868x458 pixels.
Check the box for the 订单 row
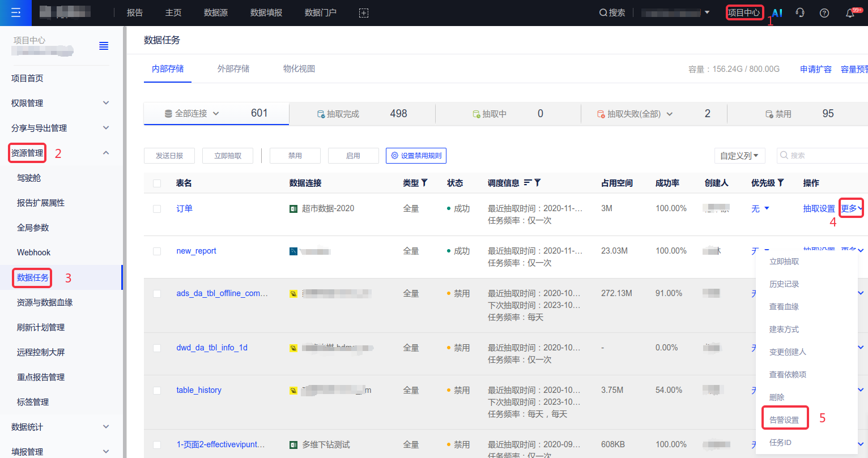(x=157, y=209)
